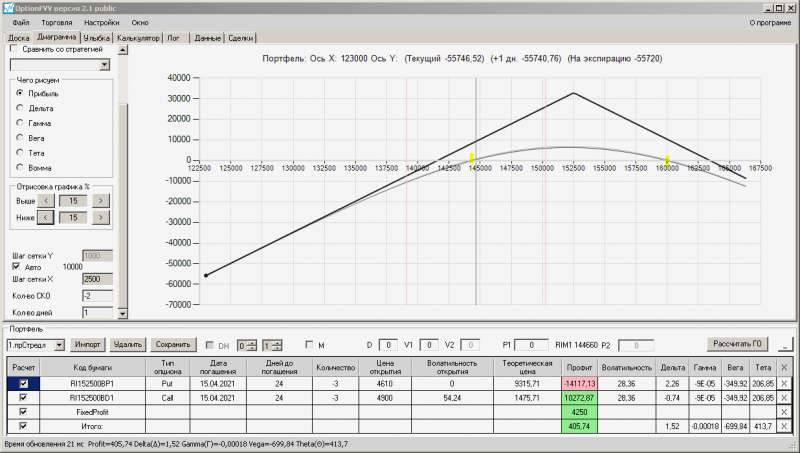Decrease the Выше graph cutoff percent

pyautogui.click(x=45, y=201)
